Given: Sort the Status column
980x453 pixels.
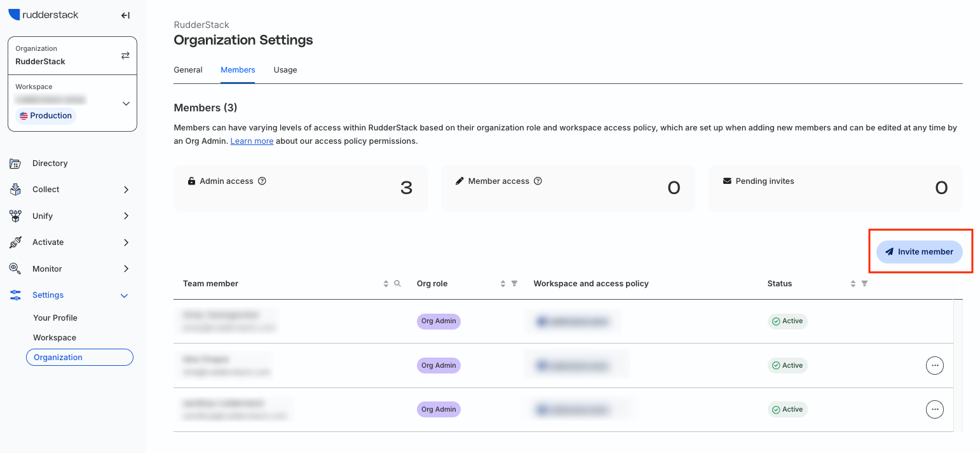Looking at the screenshot, I should [853, 283].
